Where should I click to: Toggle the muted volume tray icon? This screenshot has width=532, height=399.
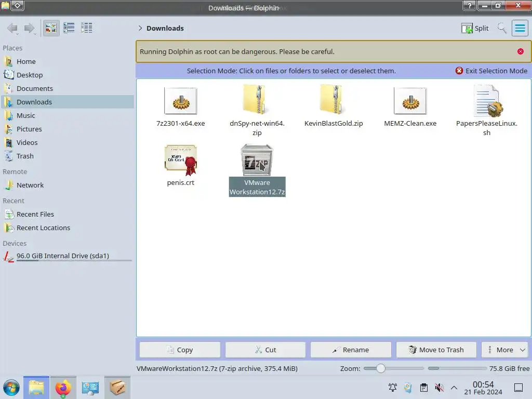440,388
